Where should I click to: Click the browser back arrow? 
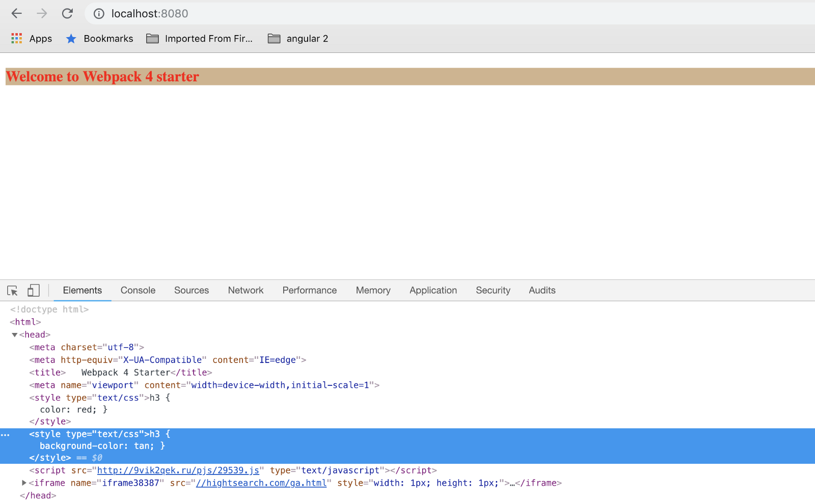(x=17, y=14)
